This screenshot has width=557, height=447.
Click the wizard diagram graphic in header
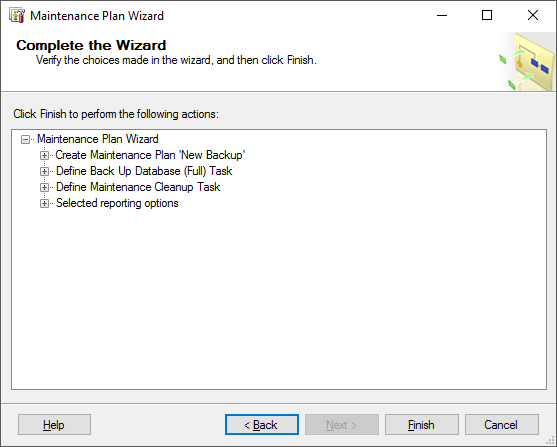point(526,61)
